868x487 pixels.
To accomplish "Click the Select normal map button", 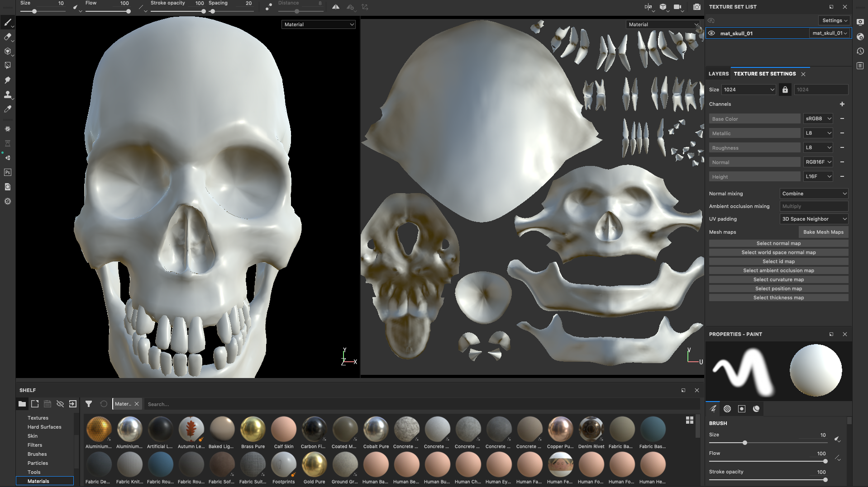I will click(x=778, y=243).
